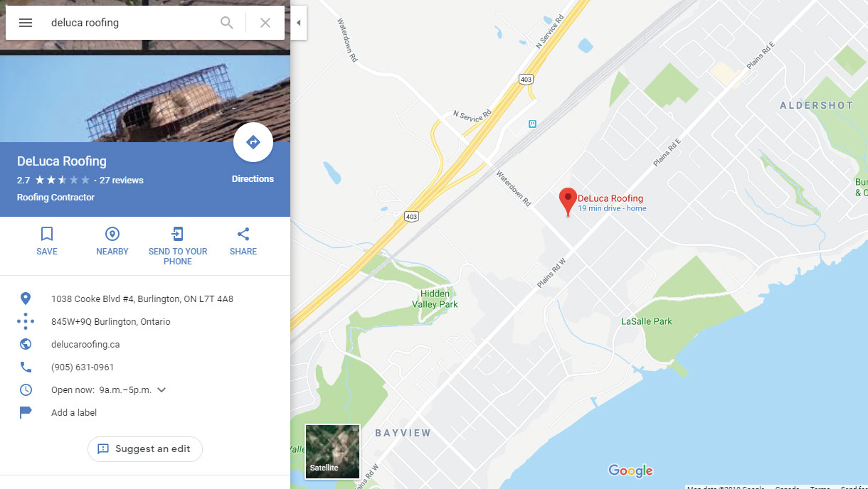Save DeLuca Roofing with the bookmark icon
The image size is (868, 489).
click(x=47, y=234)
